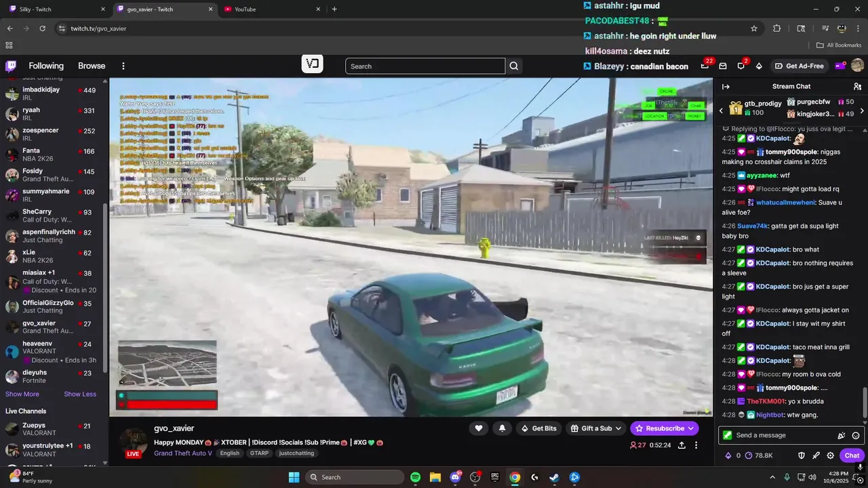Viewport: 868px width, 488px height.
Task: Open the stream more options vertical dots
Action: pos(696,445)
